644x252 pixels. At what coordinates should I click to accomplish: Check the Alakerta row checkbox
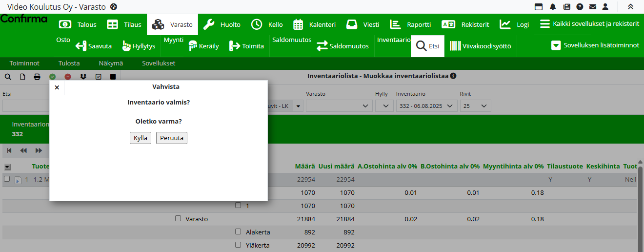pyautogui.click(x=238, y=231)
